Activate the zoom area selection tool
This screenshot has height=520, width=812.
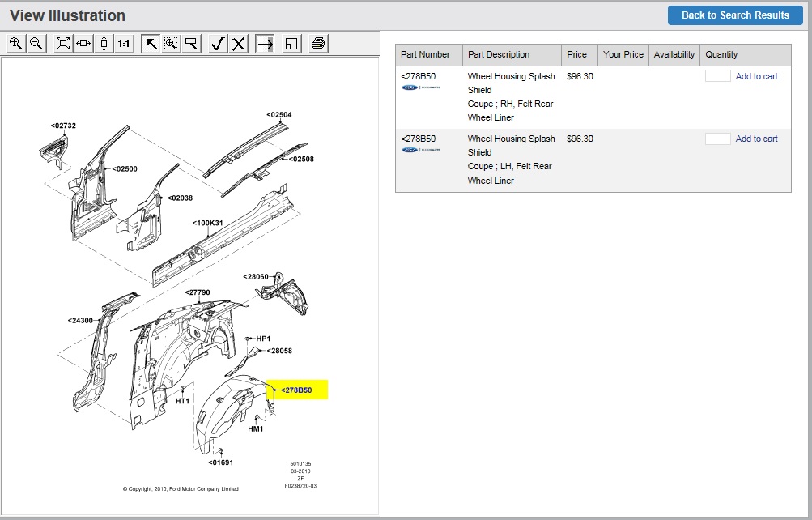pyautogui.click(x=171, y=44)
